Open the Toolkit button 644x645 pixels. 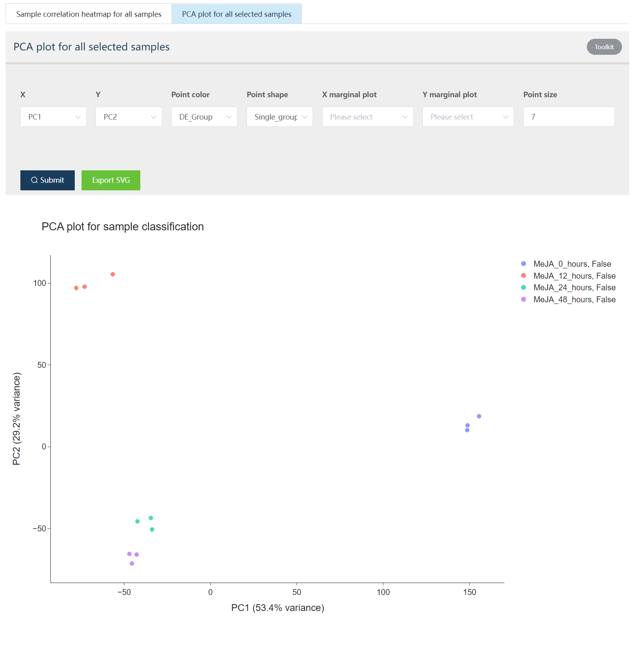[x=604, y=47]
